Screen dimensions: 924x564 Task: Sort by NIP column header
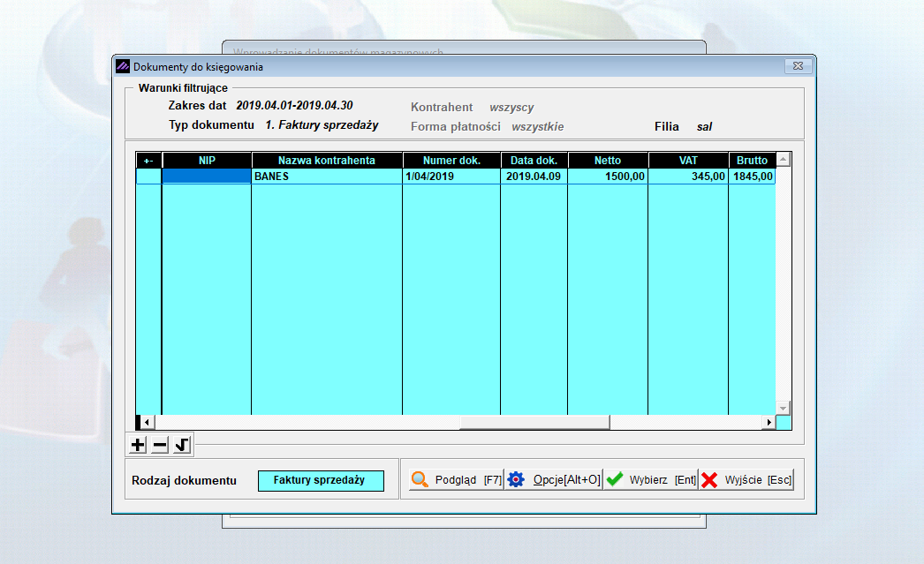pos(207,160)
